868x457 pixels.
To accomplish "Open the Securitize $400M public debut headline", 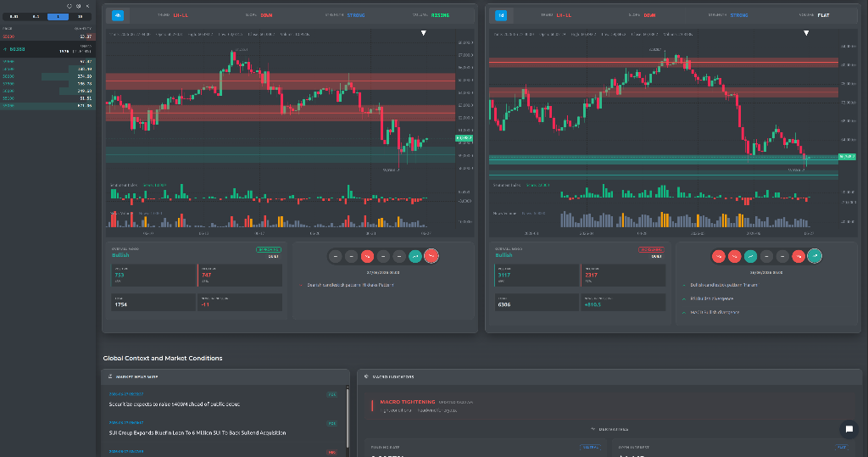I will click(x=175, y=404).
